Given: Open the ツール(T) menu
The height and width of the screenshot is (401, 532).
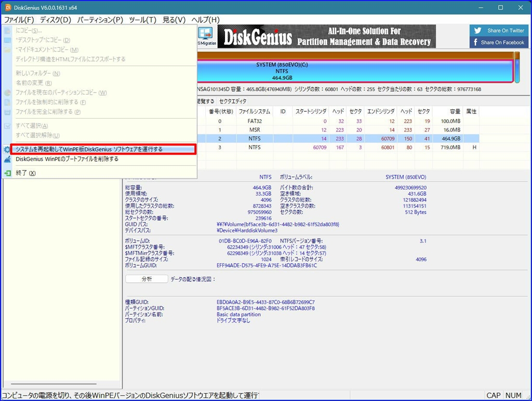Looking at the screenshot, I should 142,20.
